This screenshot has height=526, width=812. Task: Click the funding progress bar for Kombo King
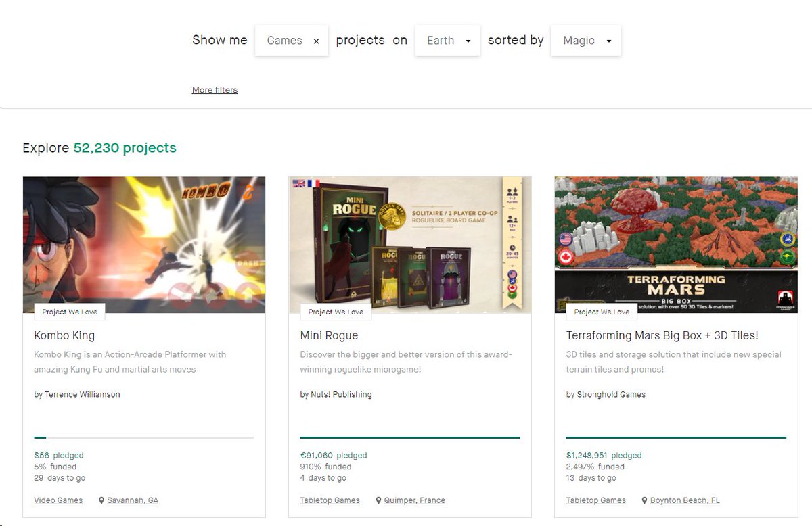(143, 437)
